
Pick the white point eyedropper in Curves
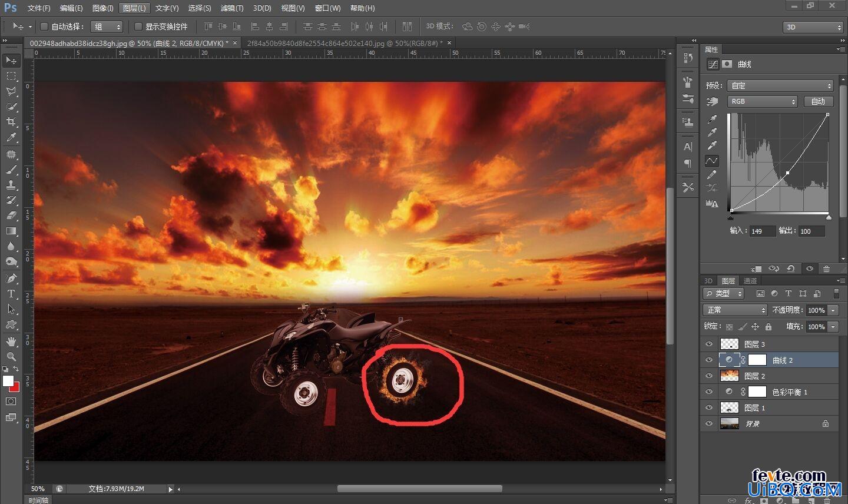(x=712, y=146)
